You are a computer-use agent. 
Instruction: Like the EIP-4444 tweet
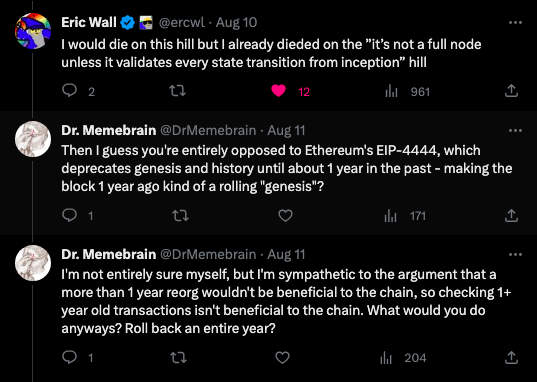pos(285,216)
